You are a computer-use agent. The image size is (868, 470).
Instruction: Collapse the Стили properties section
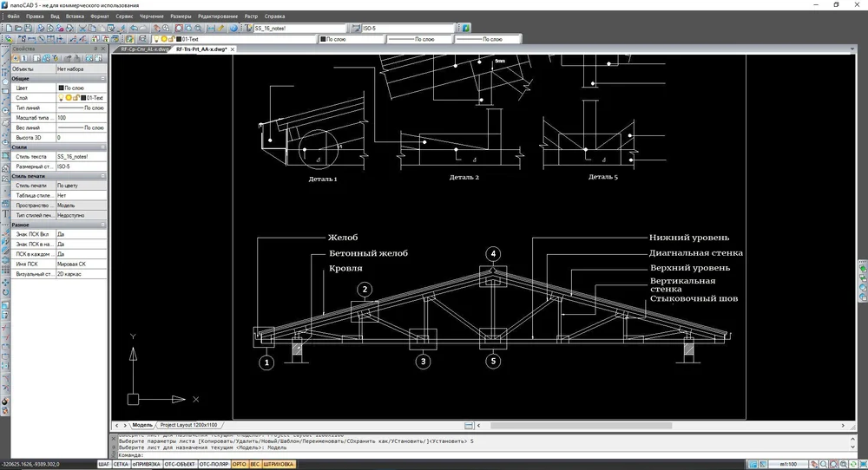pyautogui.click(x=103, y=147)
